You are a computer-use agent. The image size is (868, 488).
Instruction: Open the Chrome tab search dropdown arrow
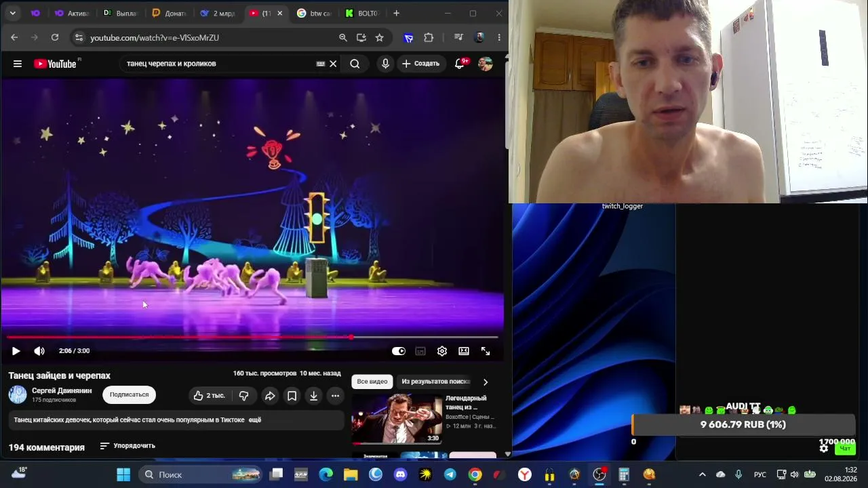pyautogui.click(x=13, y=13)
